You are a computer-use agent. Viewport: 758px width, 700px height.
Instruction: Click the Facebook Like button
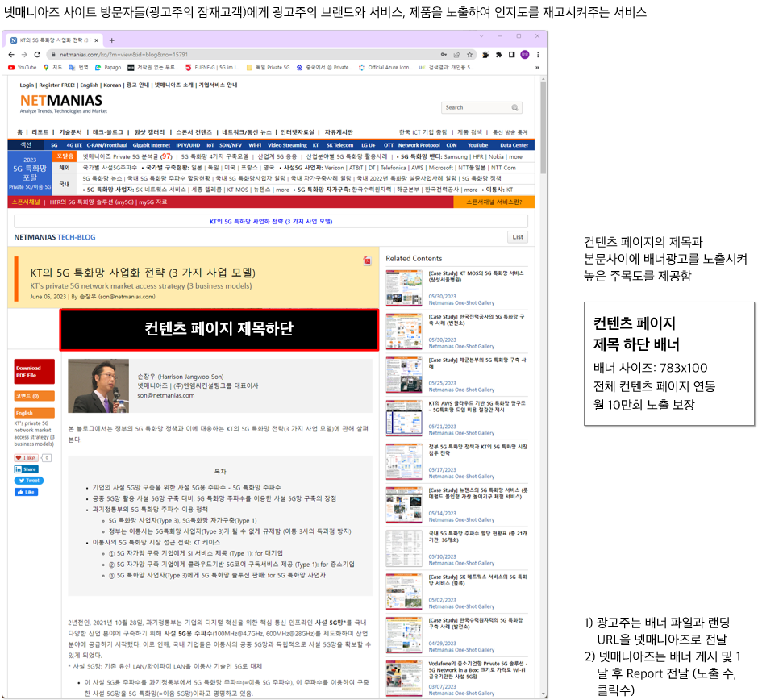(x=26, y=492)
